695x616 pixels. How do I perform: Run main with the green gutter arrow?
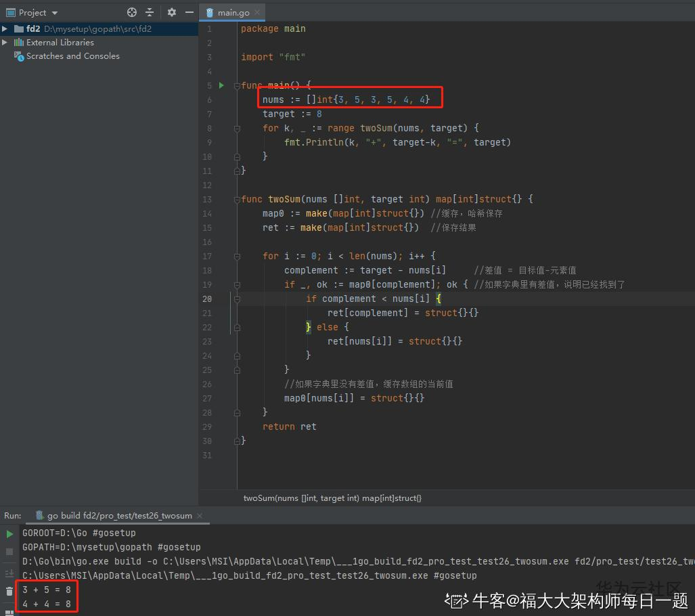click(221, 85)
